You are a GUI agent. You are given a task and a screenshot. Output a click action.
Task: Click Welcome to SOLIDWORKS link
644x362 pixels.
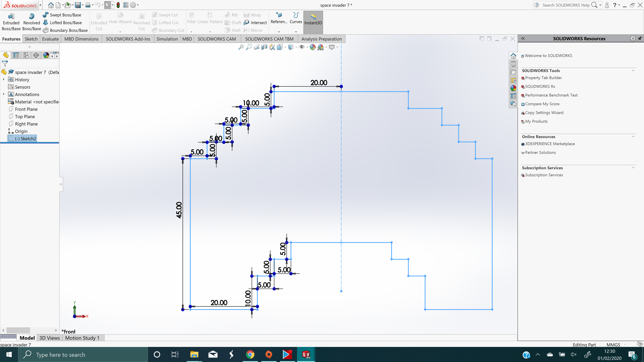click(x=549, y=55)
